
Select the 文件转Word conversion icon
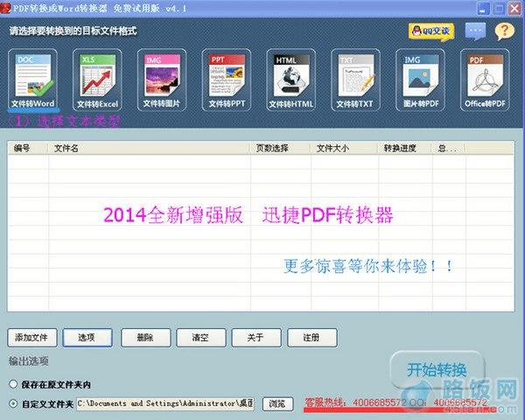(33, 80)
